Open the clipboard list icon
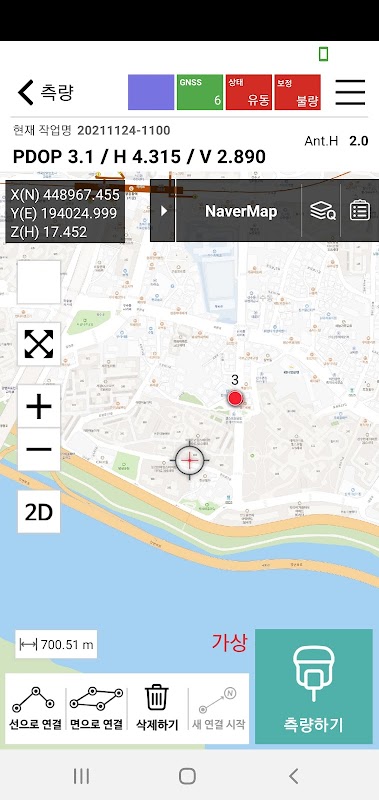The image size is (379, 800). click(360, 211)
